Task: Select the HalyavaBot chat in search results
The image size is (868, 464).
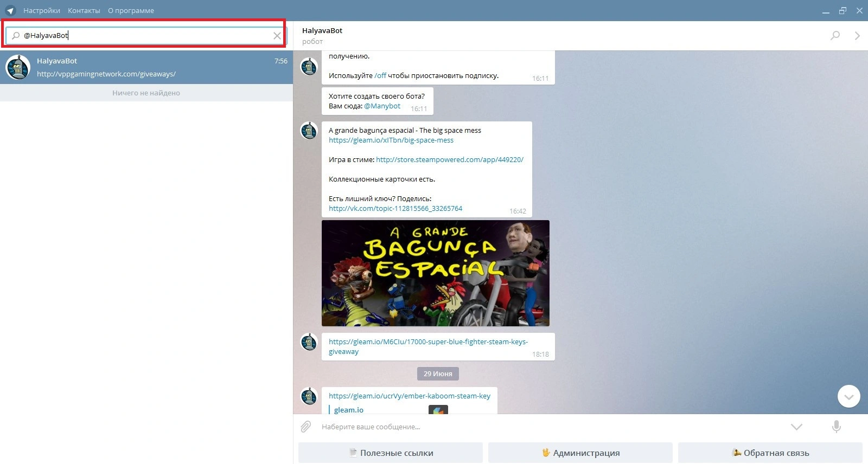Action: (146, 67)
